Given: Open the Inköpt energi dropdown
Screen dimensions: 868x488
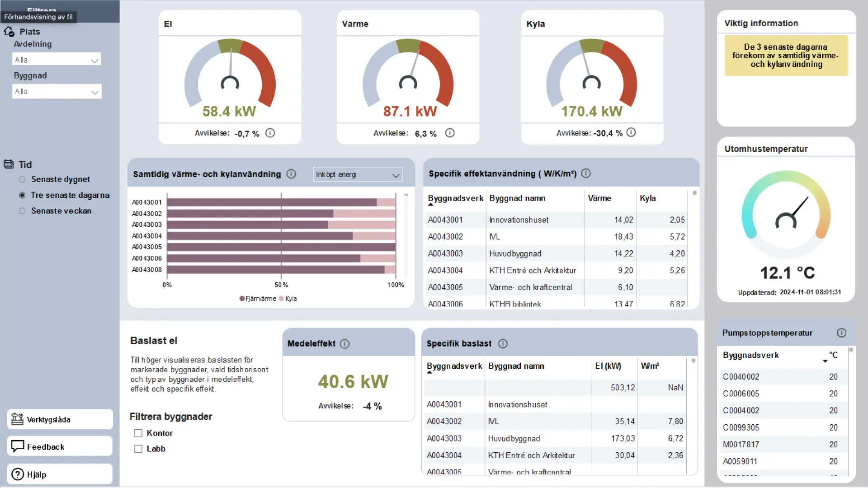Looking at the screenshot, I should (358, 175).
